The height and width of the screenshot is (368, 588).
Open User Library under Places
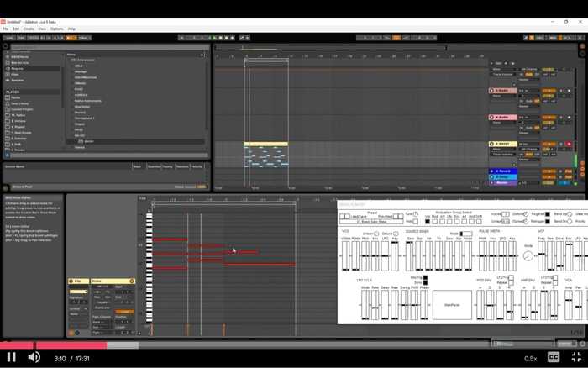pyautogui.click(x=19, y=103)
